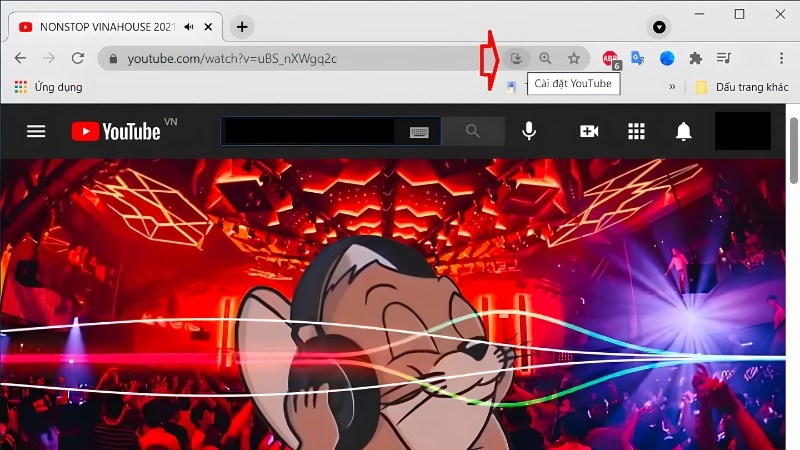Click the YouTube search magnifier button
This screenshot has height=450, width=800.
tap(473, 131)
